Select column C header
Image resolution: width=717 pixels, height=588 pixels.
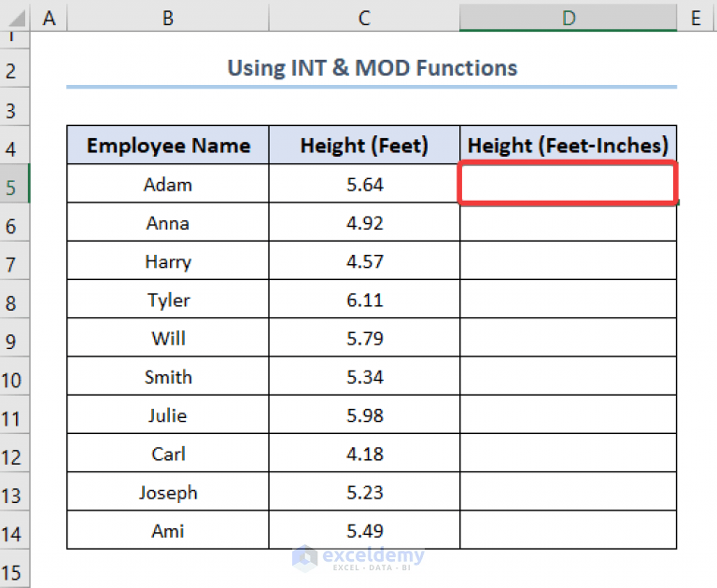click(x=364, y=19)
